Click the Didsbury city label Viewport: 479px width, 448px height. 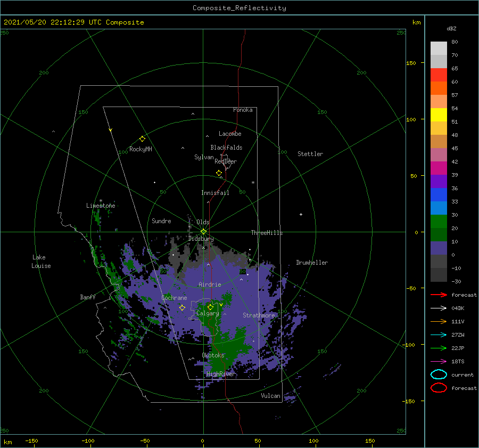coord(201,239)
